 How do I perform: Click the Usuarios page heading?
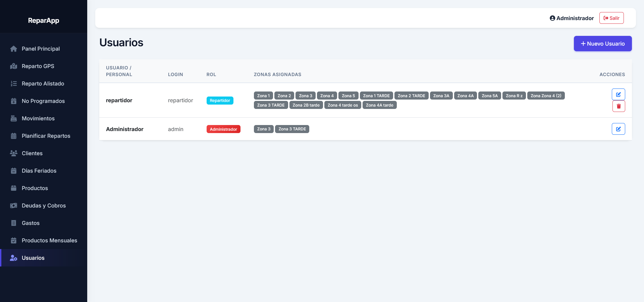[x=121, y=43]
